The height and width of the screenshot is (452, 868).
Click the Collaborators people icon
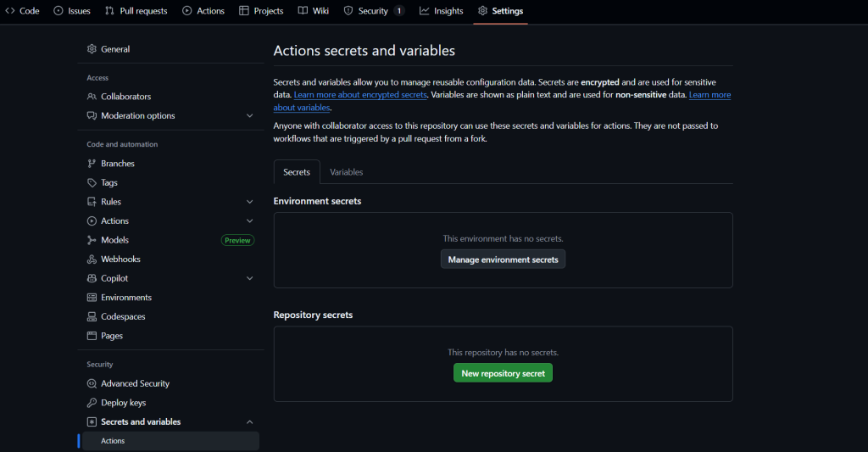(92, 97)
